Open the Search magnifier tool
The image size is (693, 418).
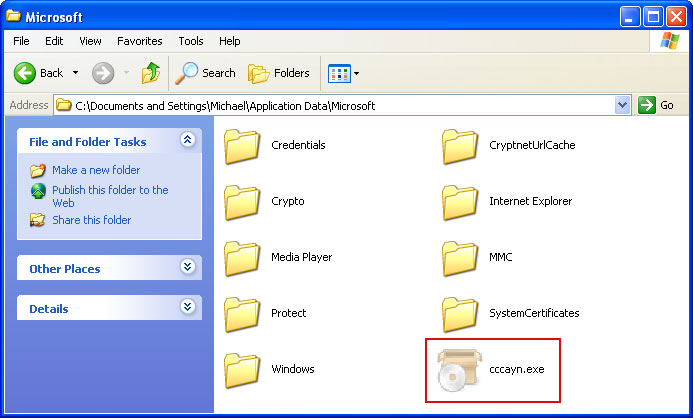[205, 73]
